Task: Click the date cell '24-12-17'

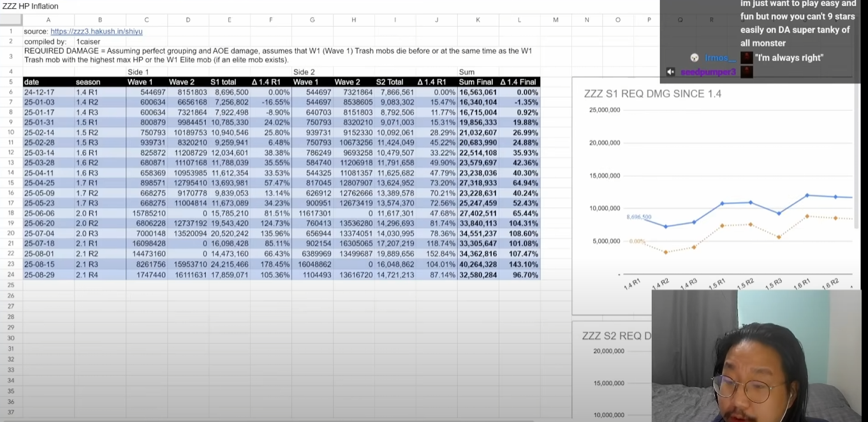Action: [x=48, y=92]
